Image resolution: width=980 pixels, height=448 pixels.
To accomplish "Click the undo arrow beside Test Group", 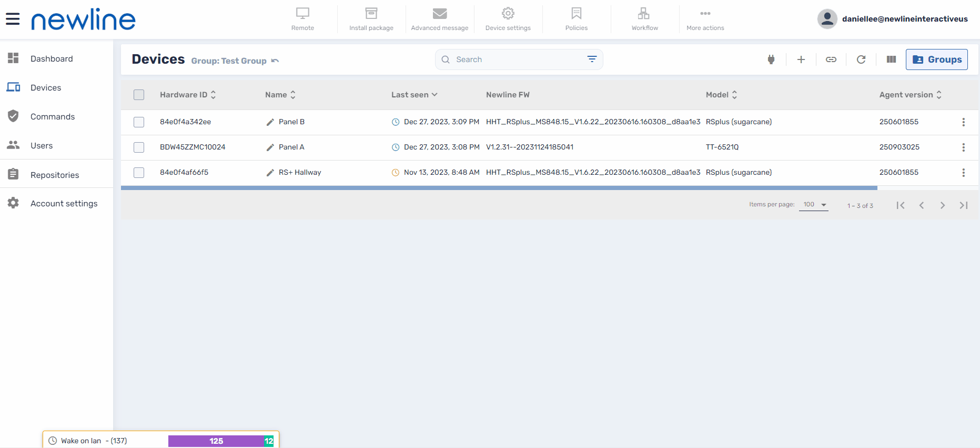I will (275, 61).
